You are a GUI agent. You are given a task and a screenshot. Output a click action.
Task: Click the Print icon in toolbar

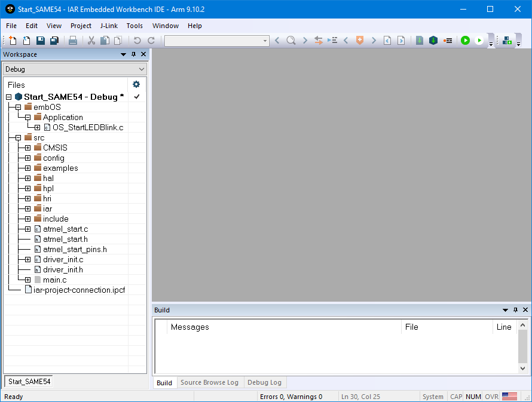(73, 41)
